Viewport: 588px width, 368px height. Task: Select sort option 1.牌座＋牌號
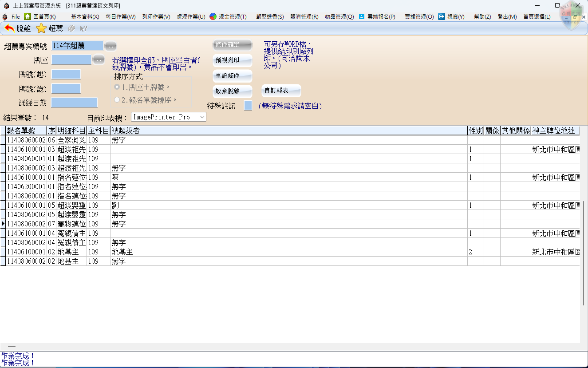tap(117, 87)
